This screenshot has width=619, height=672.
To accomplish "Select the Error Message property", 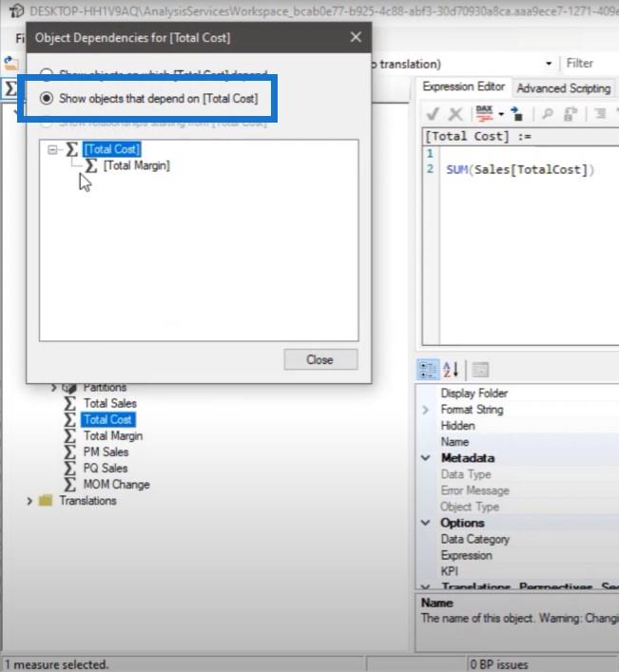I will coord(475,490).
